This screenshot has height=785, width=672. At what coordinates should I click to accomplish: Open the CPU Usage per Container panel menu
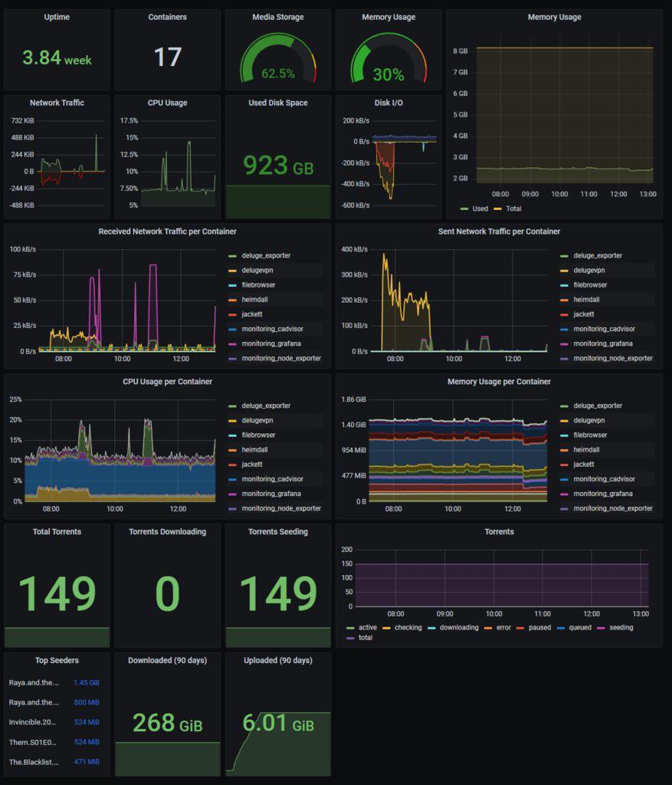pyautogui.click(x=166, y=382)
